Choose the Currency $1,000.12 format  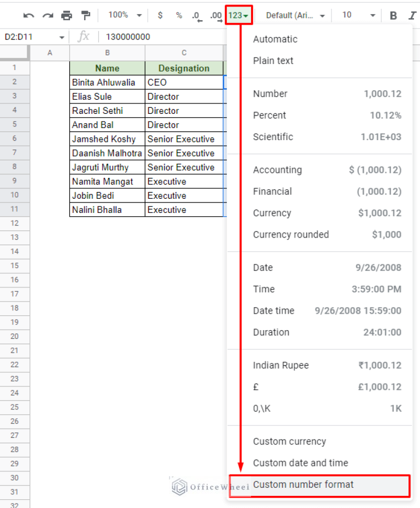click(x=320, y=213)
